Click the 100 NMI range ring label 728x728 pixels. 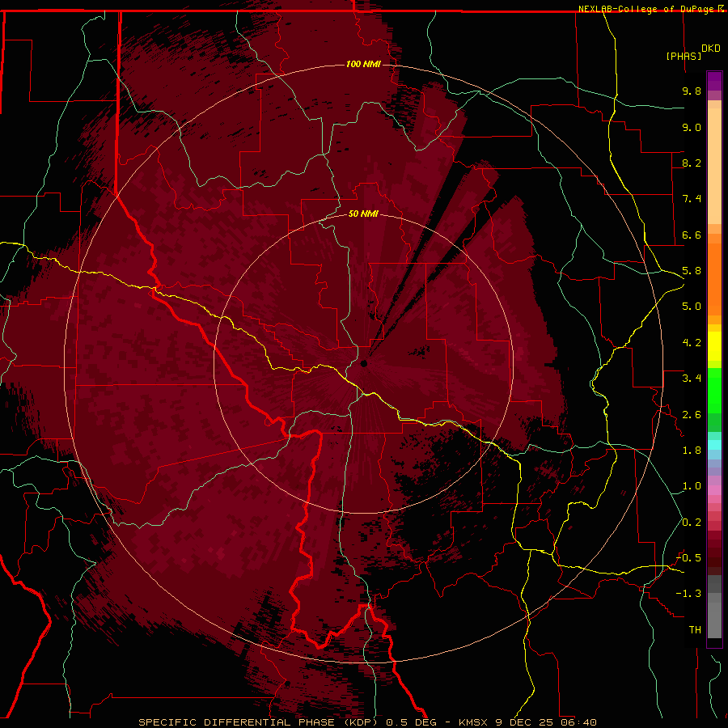363,64
